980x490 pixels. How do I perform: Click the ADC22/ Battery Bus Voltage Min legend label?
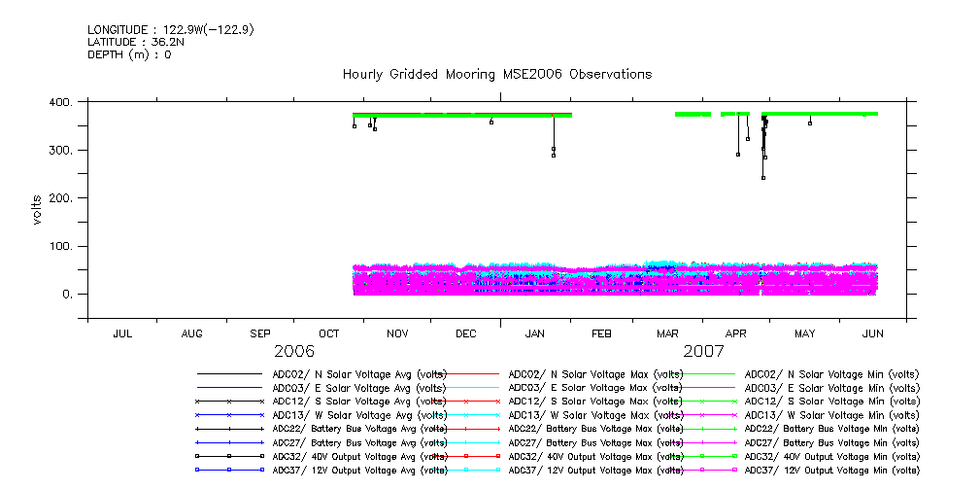coord(830,429)
